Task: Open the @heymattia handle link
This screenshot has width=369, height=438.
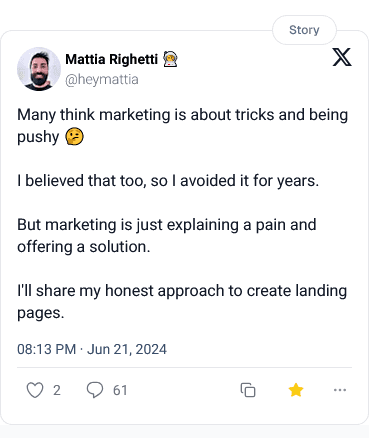Action: point(102,80)
